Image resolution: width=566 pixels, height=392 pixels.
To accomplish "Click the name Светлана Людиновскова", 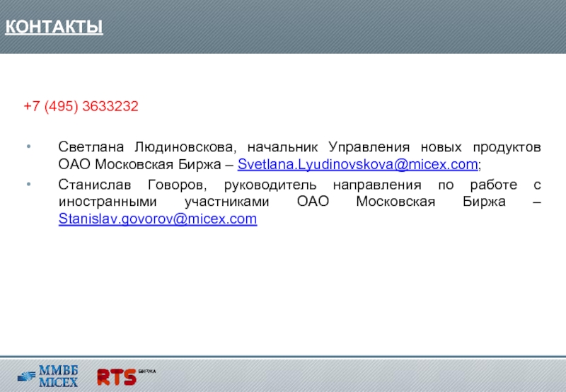I will (x=146, y=147).
